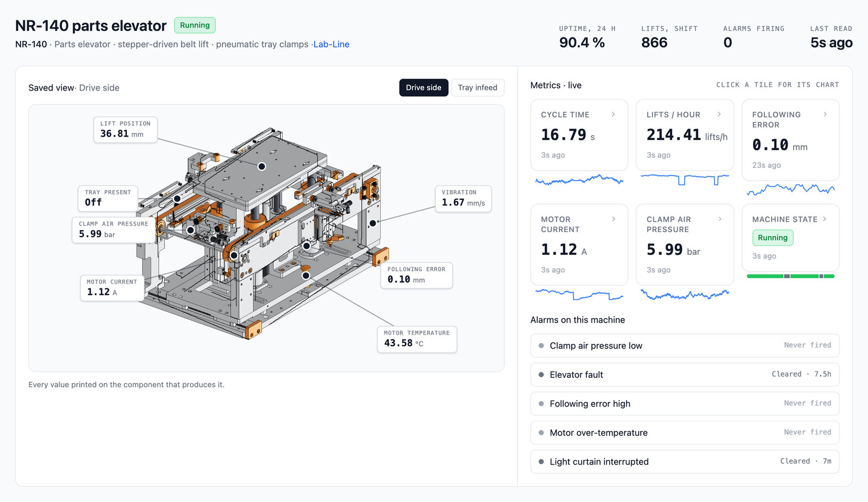Open the Clamp air pressure low alarm row
868x502 pixels.
click(685, 345)
